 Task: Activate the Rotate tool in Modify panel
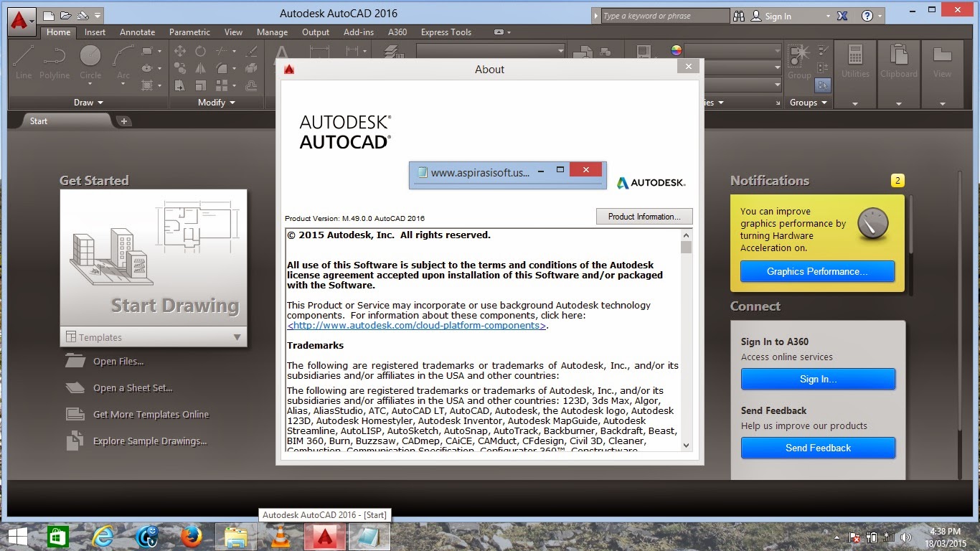(x=201, y=52)
